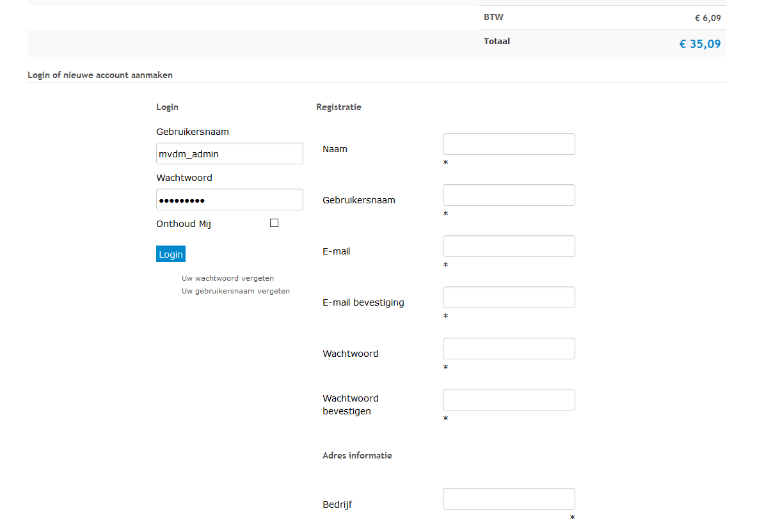Screen dimensions: 757x532
Task: Focus the Bedrijf address input field
Action: 509,499
